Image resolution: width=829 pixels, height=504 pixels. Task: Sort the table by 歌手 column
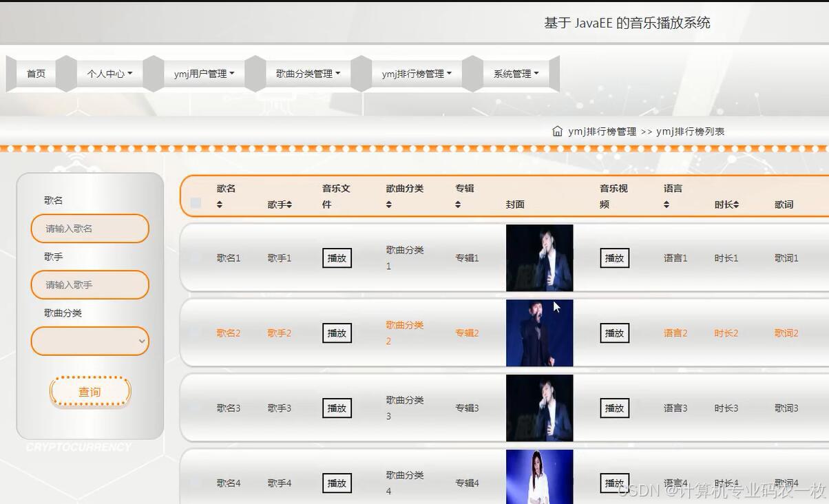[289, 204]
